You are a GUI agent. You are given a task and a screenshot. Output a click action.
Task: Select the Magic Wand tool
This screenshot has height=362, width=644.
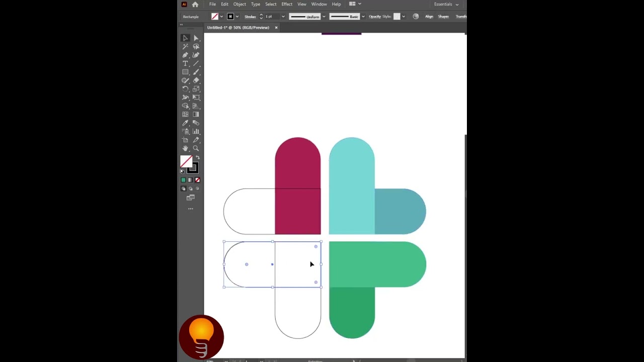point(185,47)
